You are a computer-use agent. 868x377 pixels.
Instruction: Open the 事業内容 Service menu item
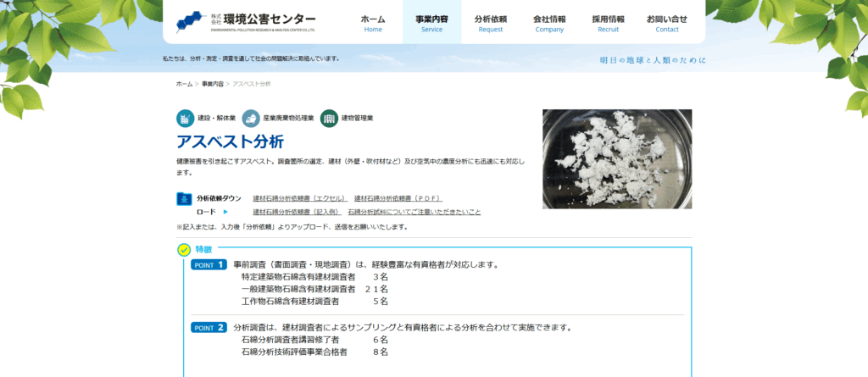point(431,23)
